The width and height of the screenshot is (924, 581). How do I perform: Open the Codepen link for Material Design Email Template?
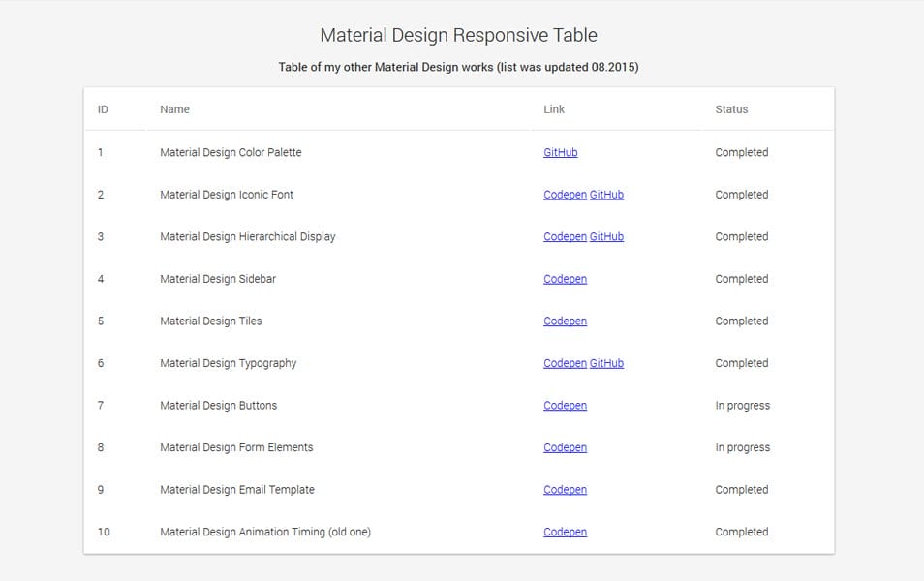click(565, 489)
